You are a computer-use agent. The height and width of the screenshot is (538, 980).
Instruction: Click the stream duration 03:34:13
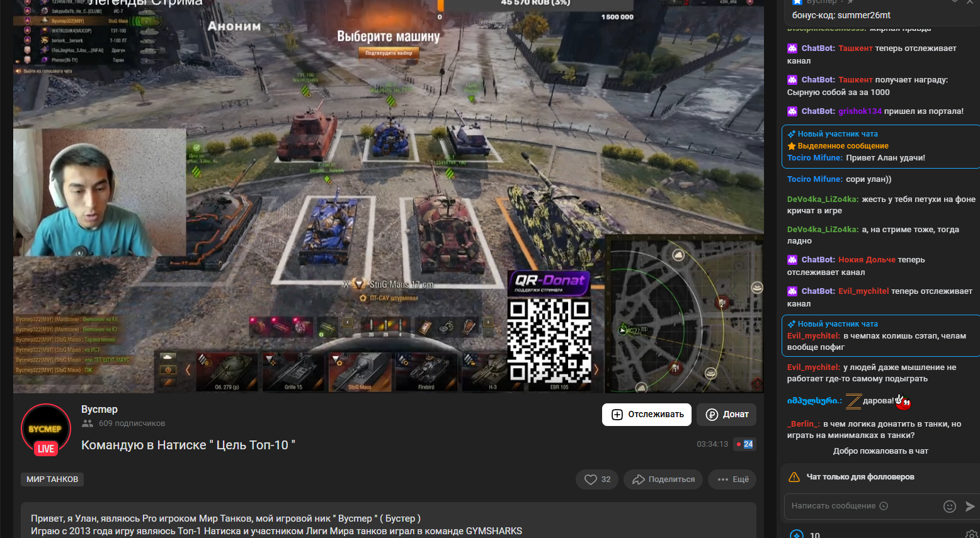[712, 444]
